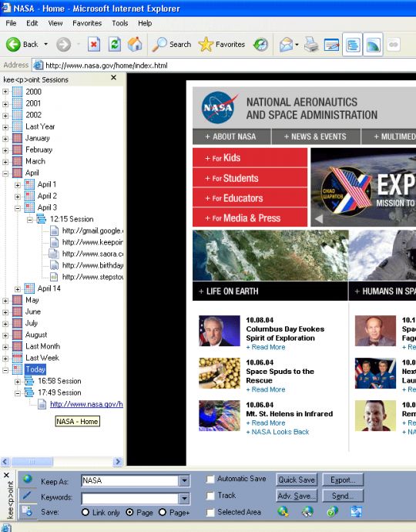Open the Keywords dropdown arrow

(x=184, y=498)
